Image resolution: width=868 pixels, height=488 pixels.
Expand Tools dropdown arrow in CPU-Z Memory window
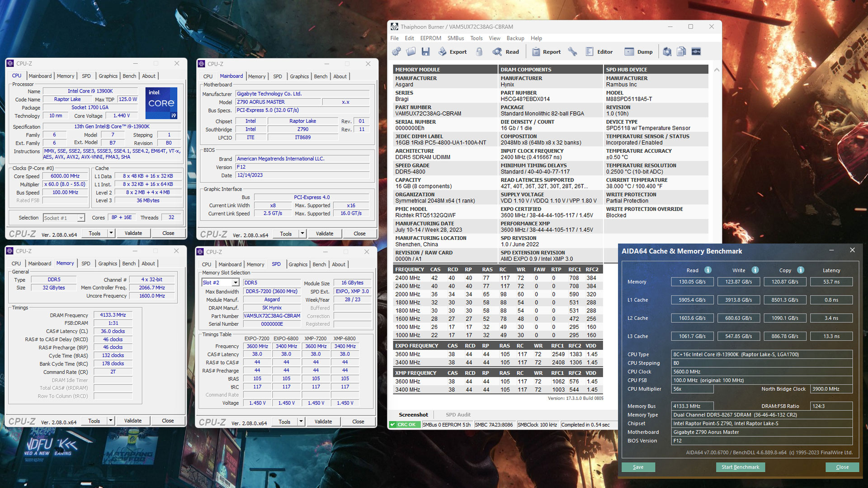pos(110,421)
